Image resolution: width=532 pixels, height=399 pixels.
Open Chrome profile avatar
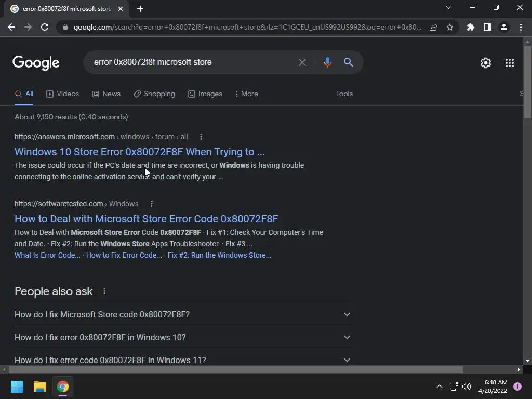(x=504, y=27)
